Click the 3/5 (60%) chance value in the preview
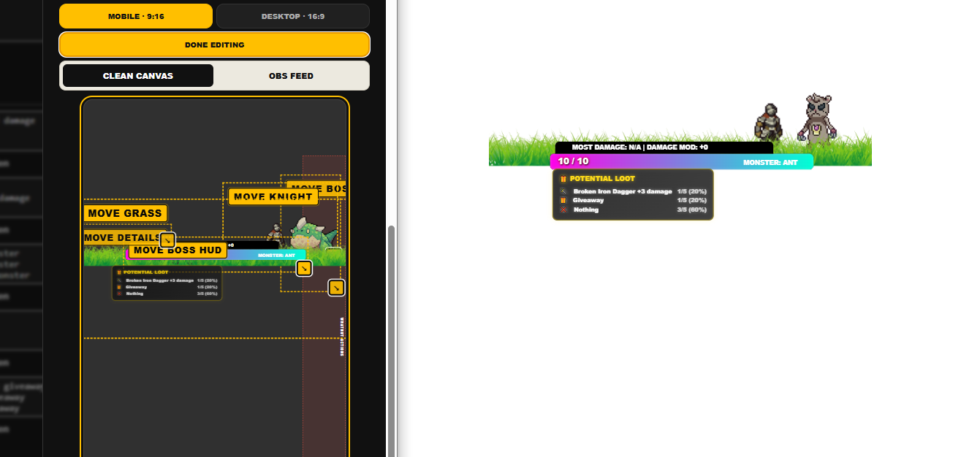980x457 pixels. pos(691,210)
